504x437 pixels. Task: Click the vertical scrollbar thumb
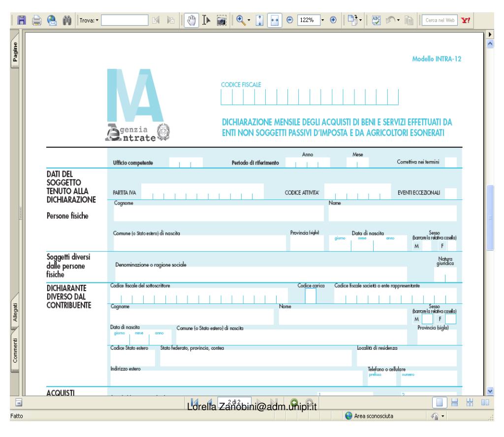[490, 218]
